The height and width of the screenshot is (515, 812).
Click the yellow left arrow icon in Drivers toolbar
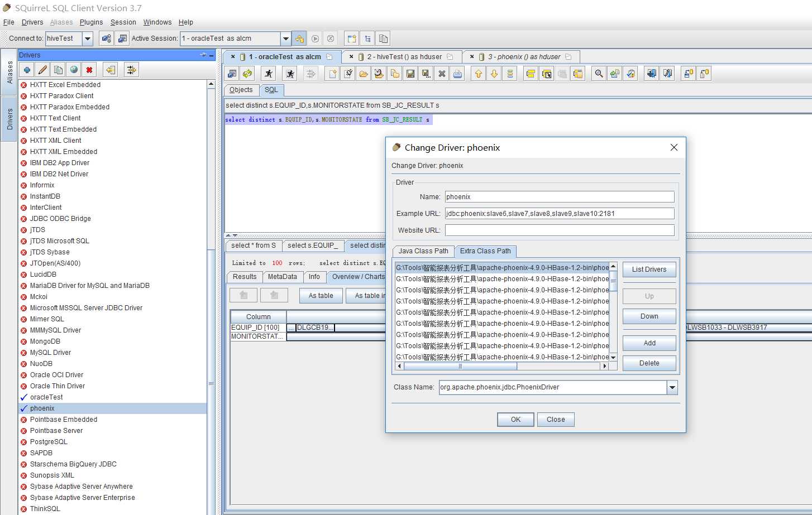pos(111,70)
